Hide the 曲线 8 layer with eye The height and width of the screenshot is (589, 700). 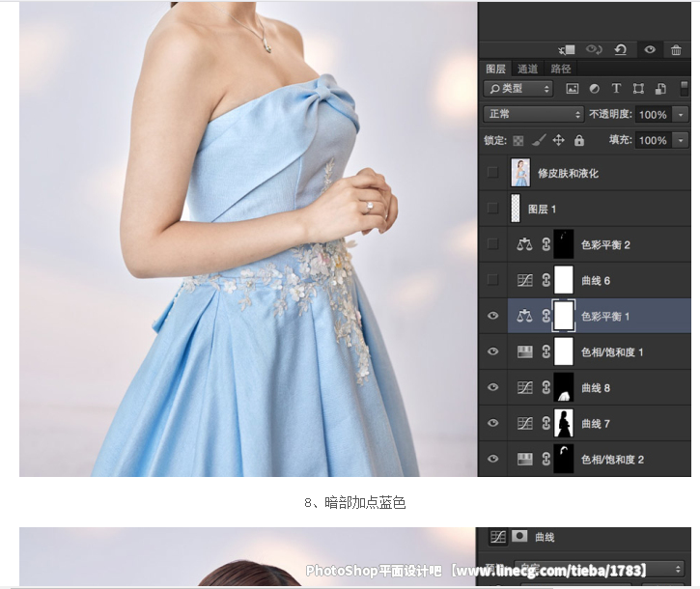pyautogui.click(x=492, y=387)
